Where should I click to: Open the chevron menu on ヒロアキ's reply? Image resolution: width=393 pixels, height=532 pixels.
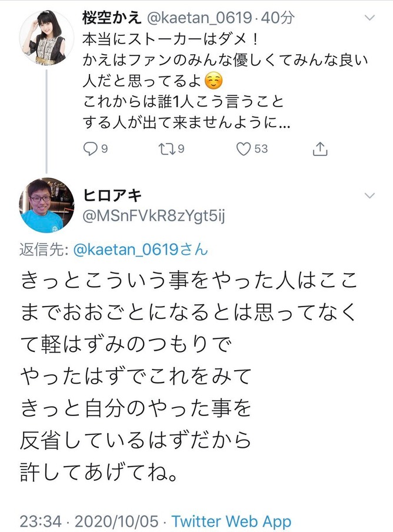[369, 195]
